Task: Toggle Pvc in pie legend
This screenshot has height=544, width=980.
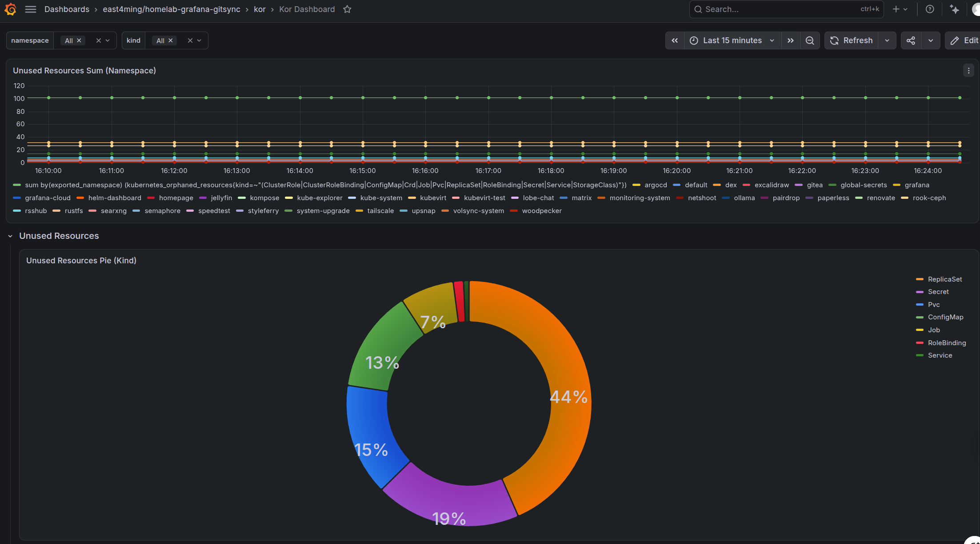Action: tap(934, 305)
